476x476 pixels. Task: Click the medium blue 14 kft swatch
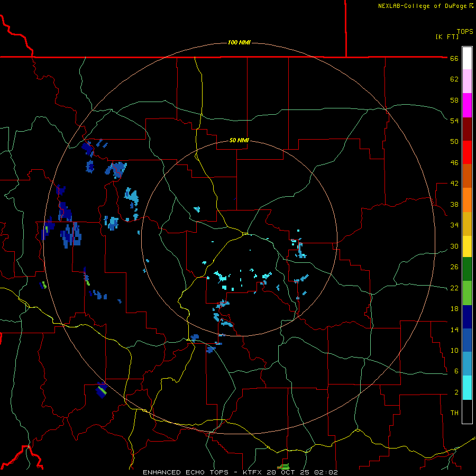(467, 340)
